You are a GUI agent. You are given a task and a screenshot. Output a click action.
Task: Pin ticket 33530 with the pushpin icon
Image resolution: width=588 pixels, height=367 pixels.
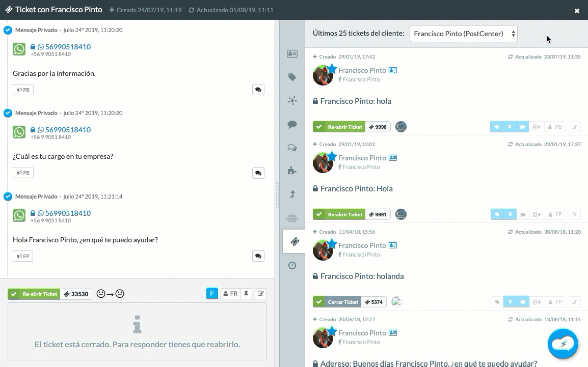tap(246, 294)
